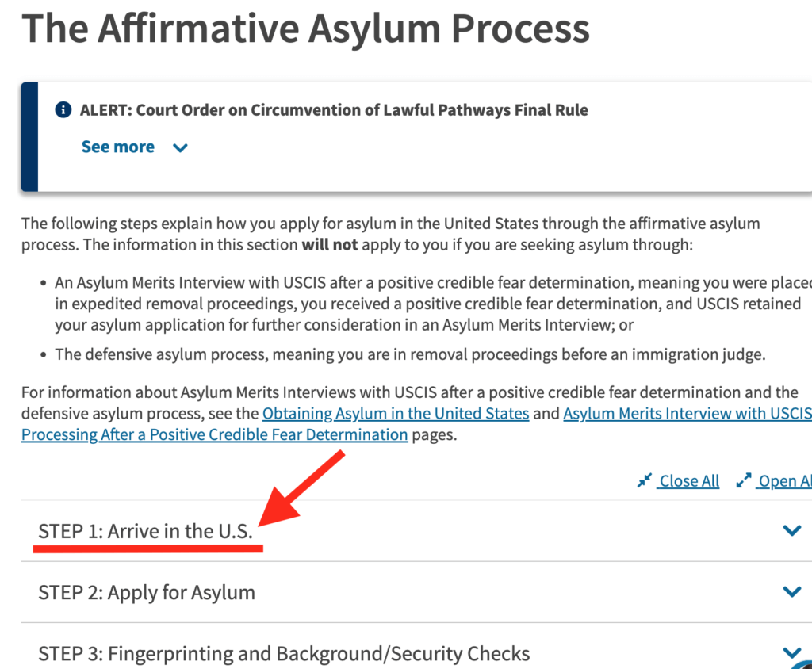
Task: Expand STEP 3 using its chevron
Action: click(791, 652)
